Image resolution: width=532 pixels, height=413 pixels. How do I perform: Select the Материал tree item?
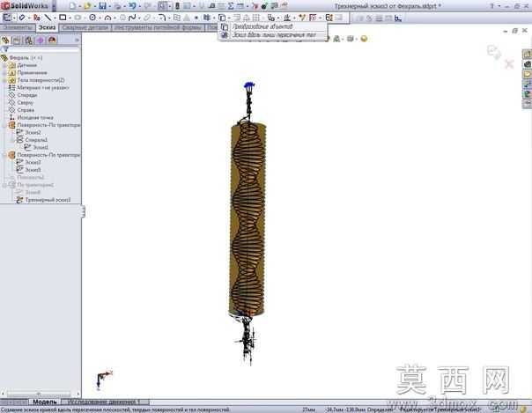tap(43, 87)
